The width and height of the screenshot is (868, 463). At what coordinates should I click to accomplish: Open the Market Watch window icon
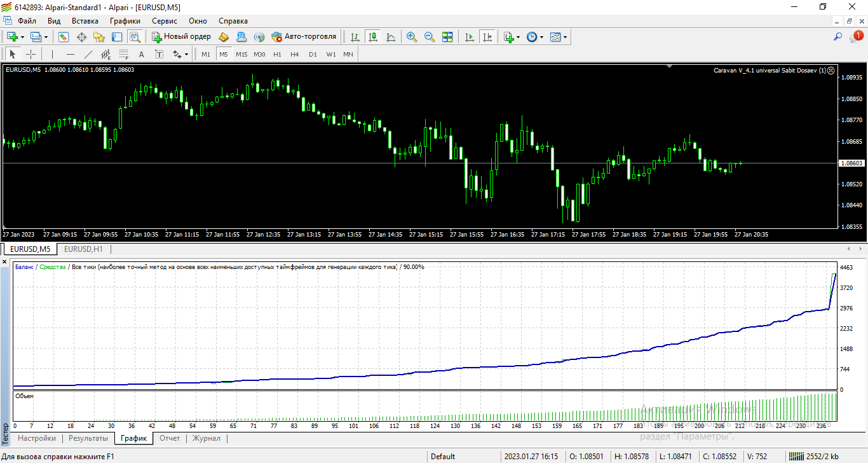coord(64,37)
